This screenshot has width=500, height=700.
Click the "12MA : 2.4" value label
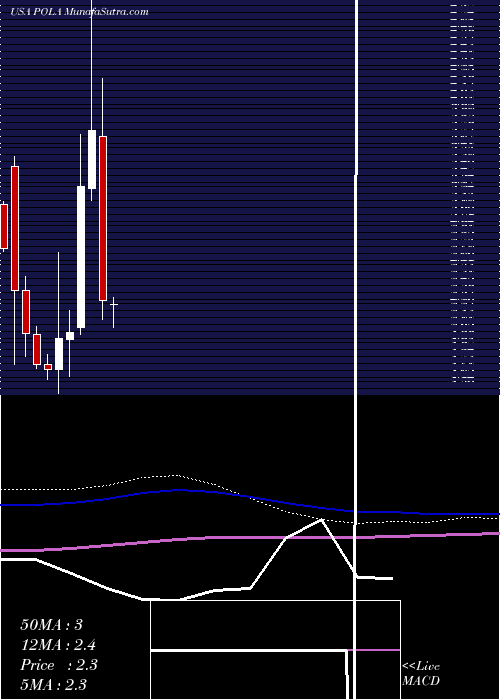point(58,645)
